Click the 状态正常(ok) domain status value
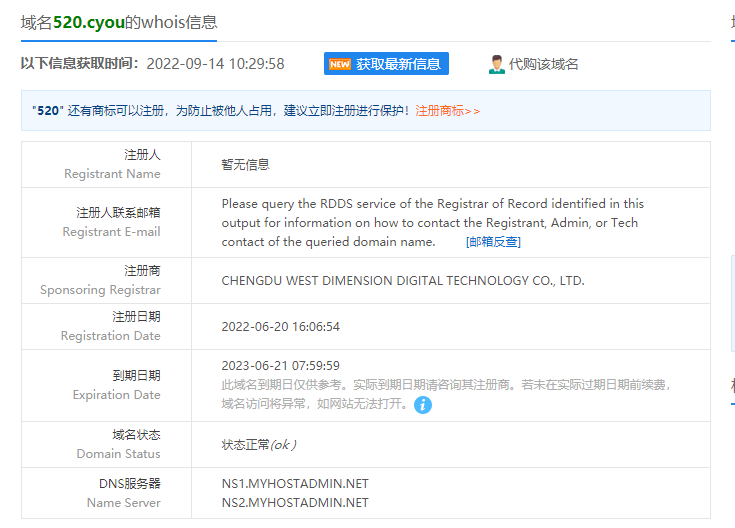Image resolution: width=735 pixels, height=528 pixels. pyautogui.click(x=258, y=444)
